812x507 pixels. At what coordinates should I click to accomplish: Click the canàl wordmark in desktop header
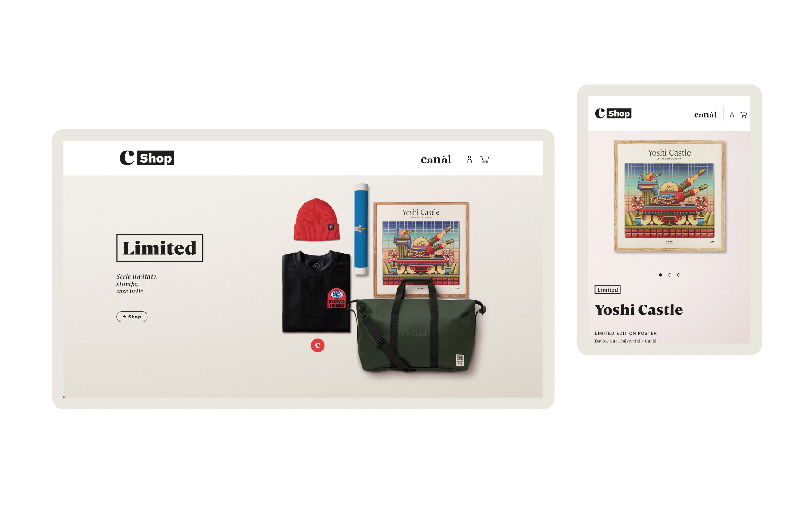point(436,159)
